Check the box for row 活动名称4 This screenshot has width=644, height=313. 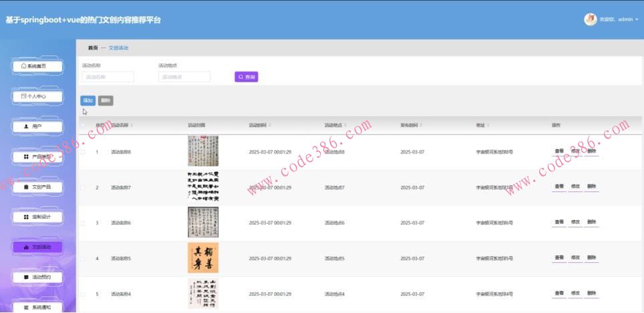tap(83, 294)
